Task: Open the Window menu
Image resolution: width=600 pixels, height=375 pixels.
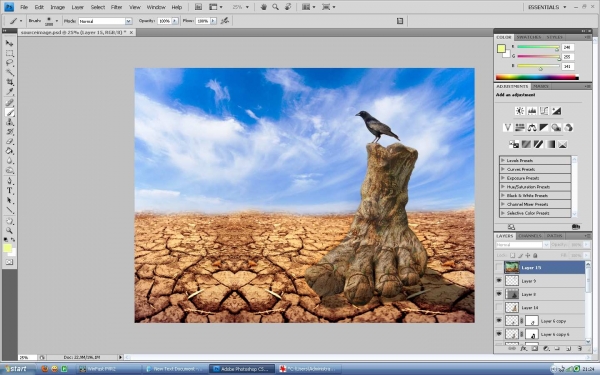Action: click(156, 7)
